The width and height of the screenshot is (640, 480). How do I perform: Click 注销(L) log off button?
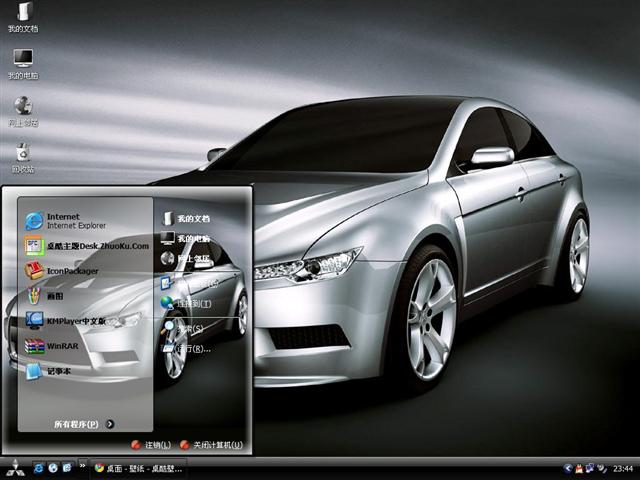(x=151, y=445)
